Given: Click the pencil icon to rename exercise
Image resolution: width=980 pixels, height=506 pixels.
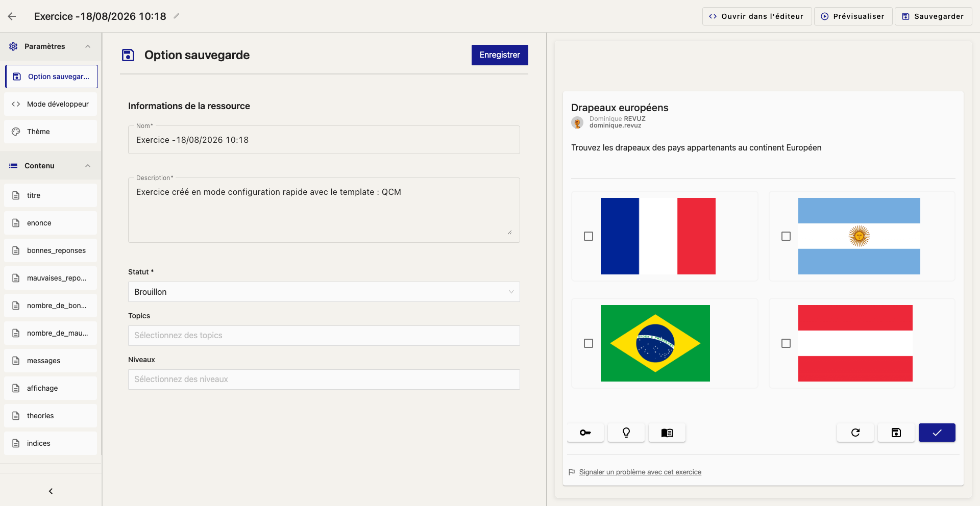Looking at the screenshot, I should 176,16.
